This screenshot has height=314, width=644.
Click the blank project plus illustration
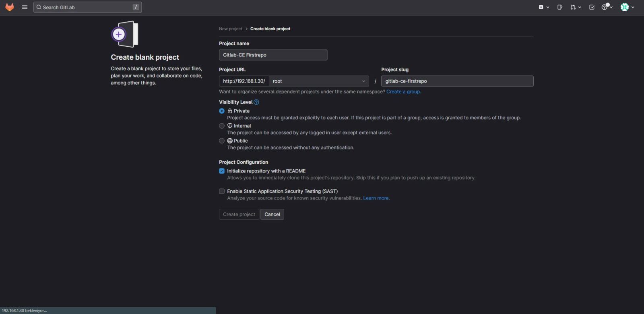pos(125,34)
